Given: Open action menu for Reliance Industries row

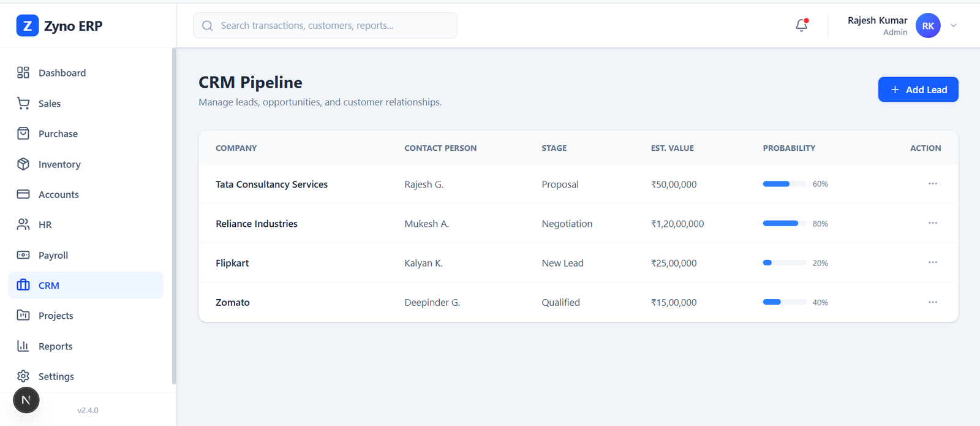Looking at the screenshot, I should 932,223.
